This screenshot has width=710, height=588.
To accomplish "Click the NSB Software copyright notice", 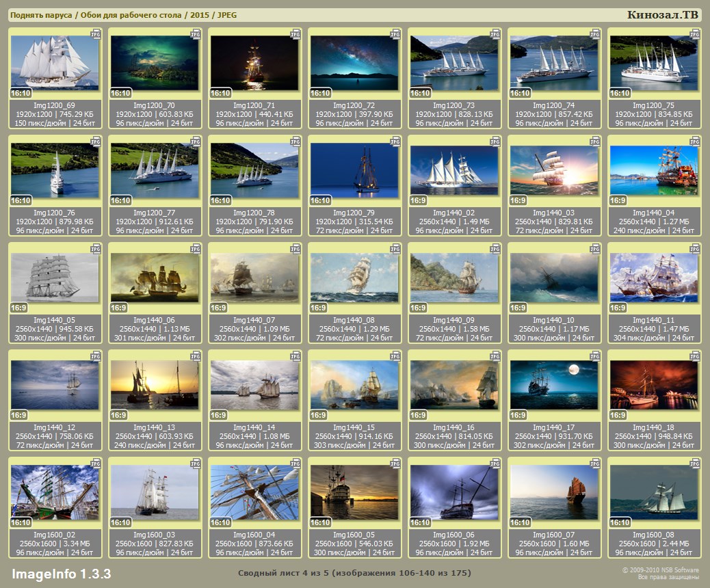I will click(660, 573).
